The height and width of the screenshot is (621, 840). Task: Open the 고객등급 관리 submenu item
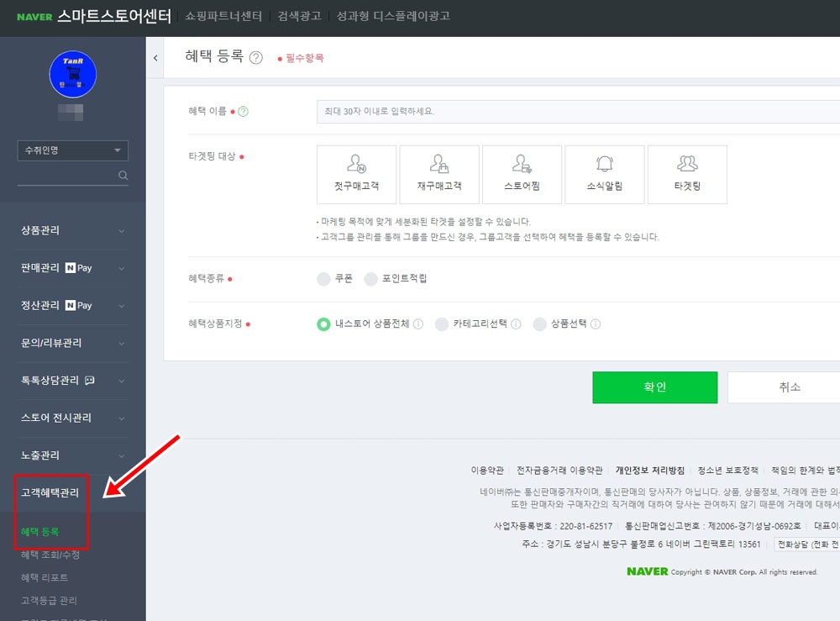[49, 601]
